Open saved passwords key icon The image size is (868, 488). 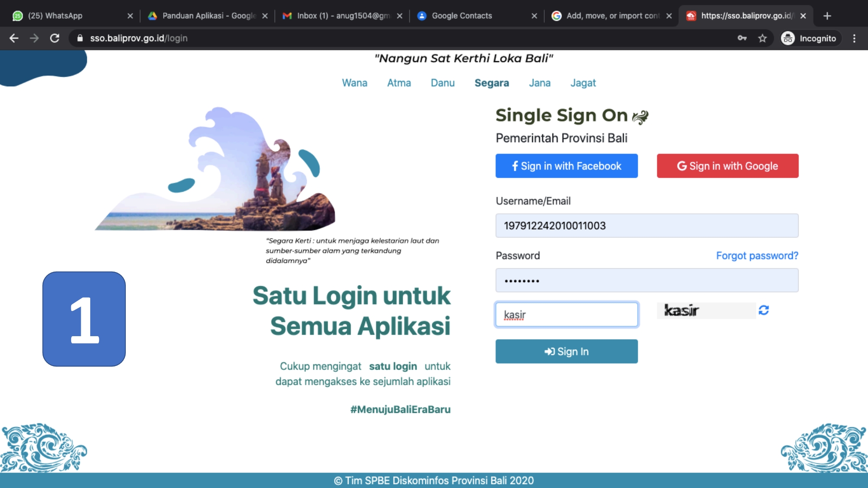(742, 38)
